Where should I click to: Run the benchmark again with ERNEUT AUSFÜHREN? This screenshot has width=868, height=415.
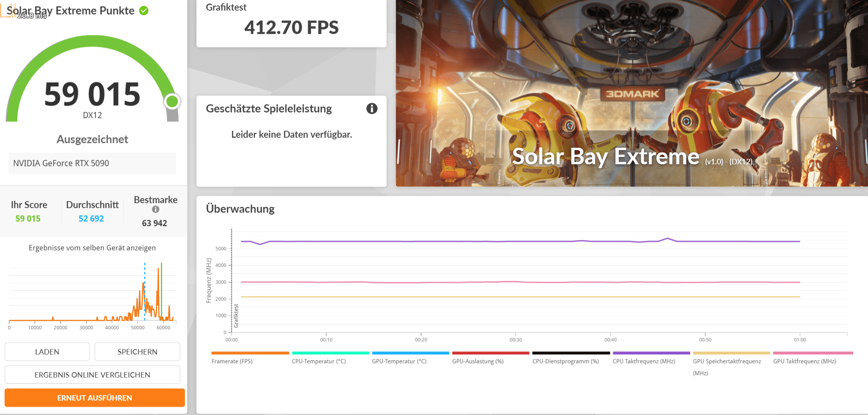pos(94,398)
